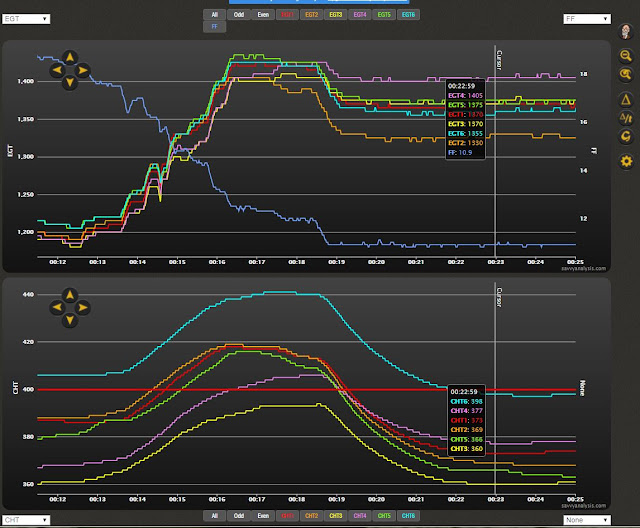Image resolution: width=640 pixels, height=528 pixels.
Task: Show Even EGT cylinders
Action: tap(263, 15)
